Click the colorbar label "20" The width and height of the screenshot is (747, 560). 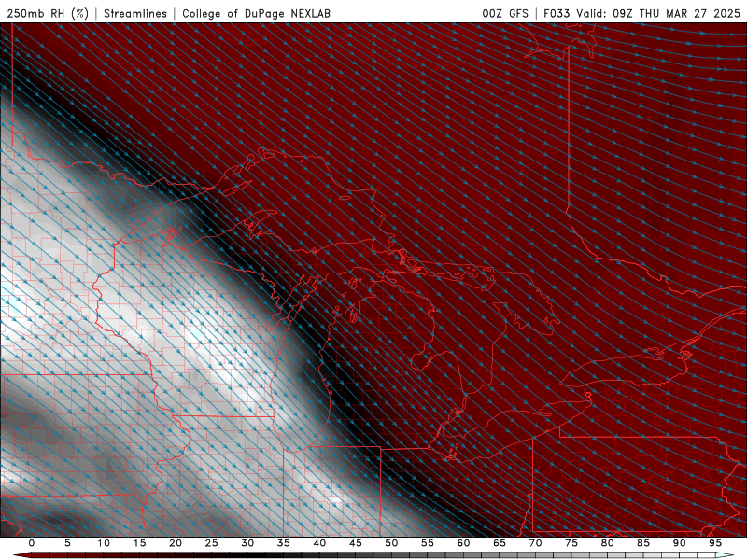(176, 543)
